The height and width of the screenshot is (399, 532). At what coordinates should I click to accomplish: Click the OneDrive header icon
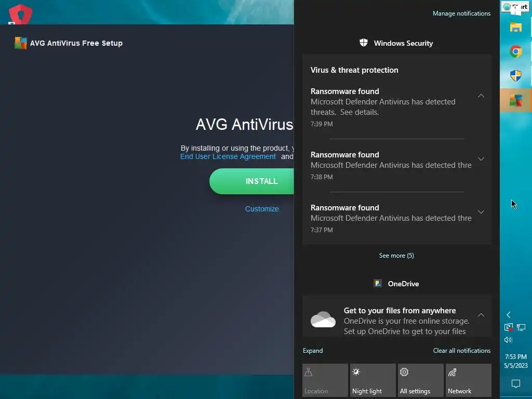(x=378, y=283)
